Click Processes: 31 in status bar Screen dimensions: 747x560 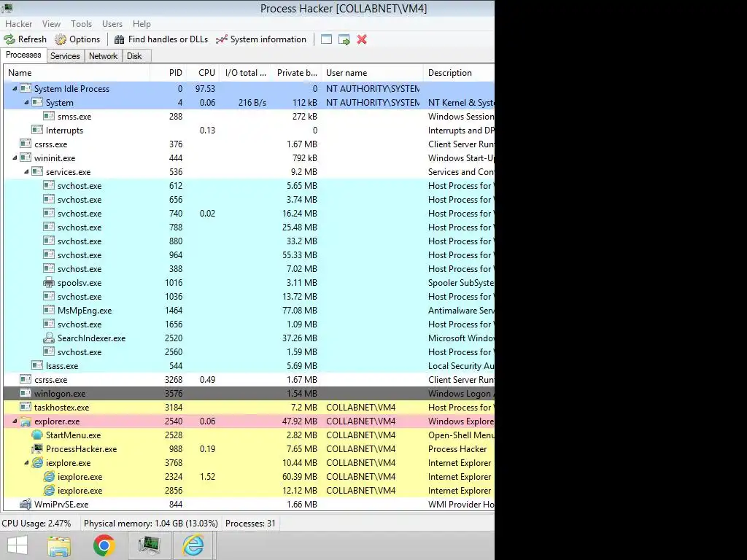click(251, 524)
